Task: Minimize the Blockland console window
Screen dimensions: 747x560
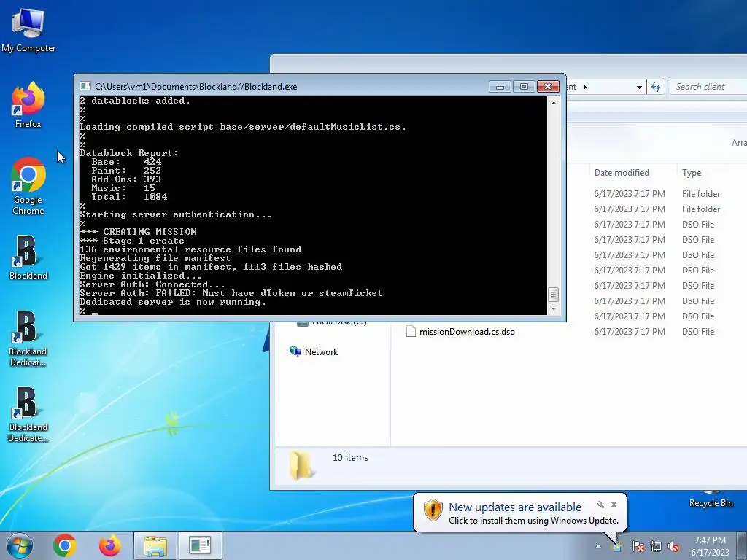Action: (x=500, y=87)
